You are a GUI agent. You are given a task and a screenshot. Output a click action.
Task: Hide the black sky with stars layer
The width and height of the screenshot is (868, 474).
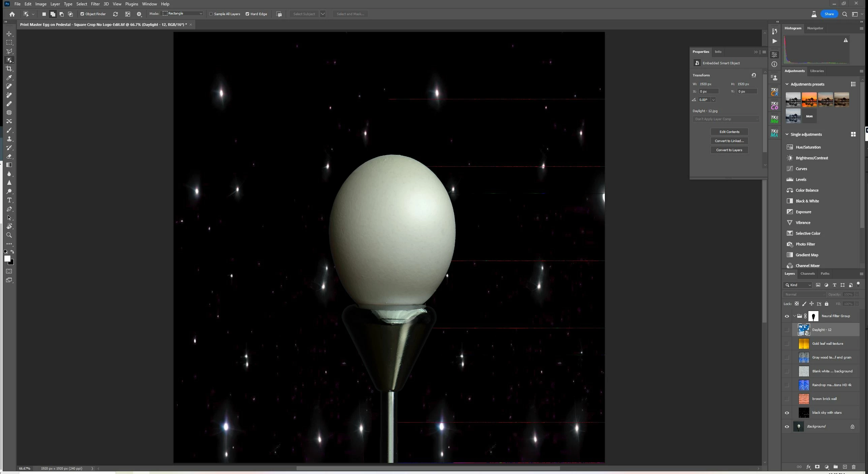(x=787, y=413)
